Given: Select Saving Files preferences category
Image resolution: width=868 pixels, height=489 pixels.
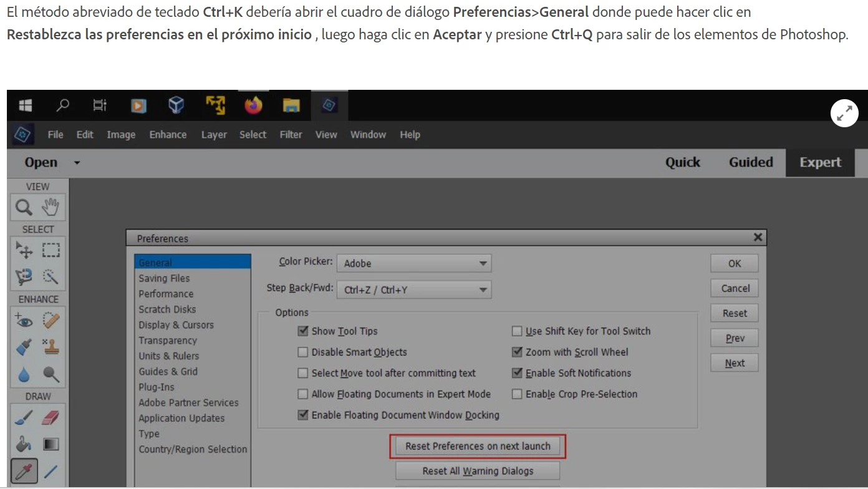Looking at the screenshot, I should (x=164, y=278).
